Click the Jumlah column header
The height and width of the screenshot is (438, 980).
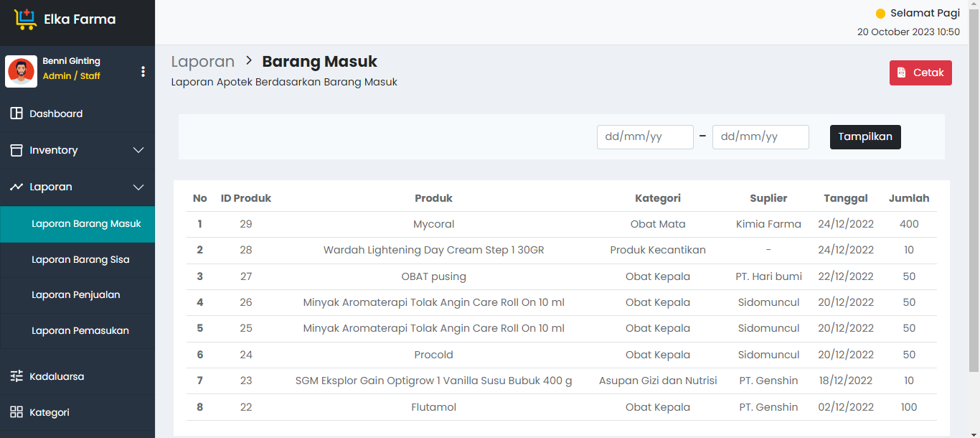click(909, 198)
